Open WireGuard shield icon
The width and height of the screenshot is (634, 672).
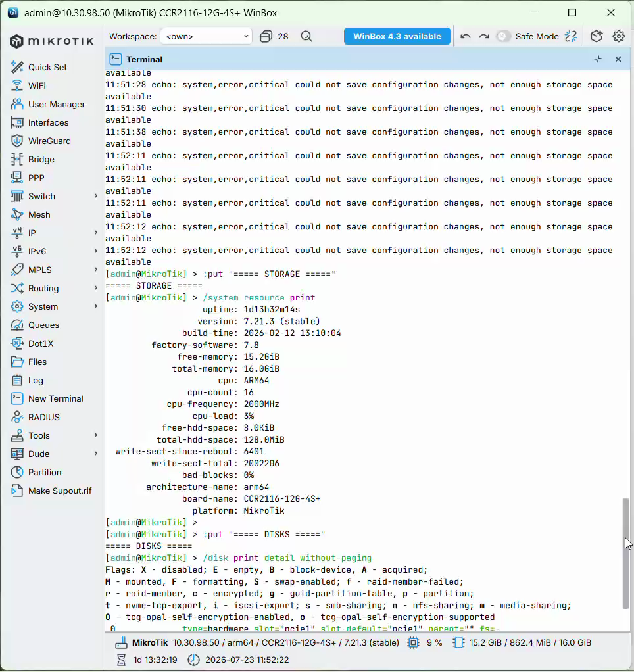16,141
